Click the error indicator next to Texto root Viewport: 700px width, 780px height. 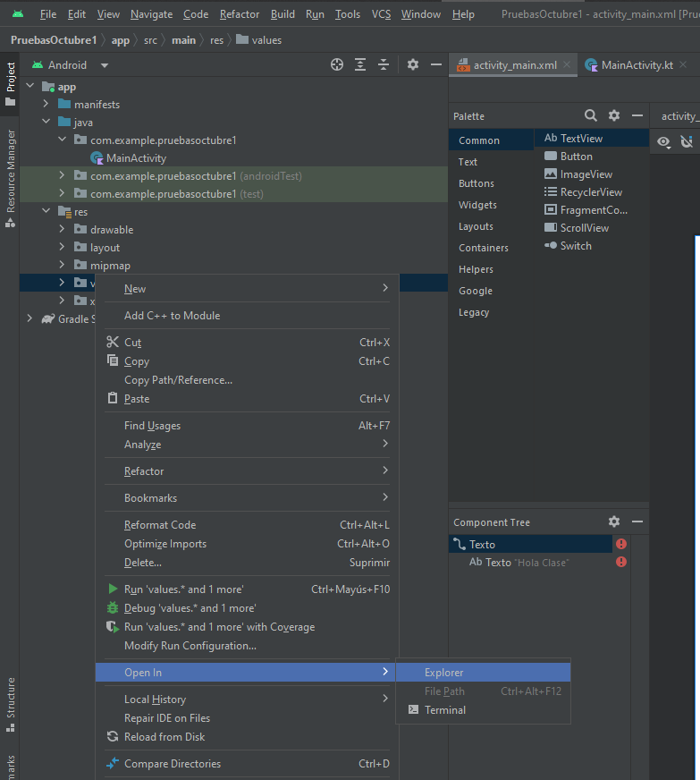(x=621, y=544)
